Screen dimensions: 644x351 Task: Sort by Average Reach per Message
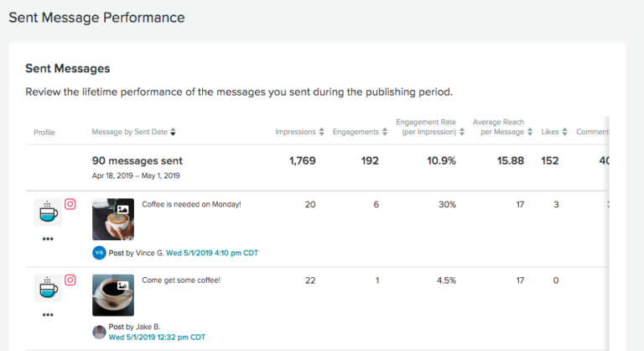501,127
